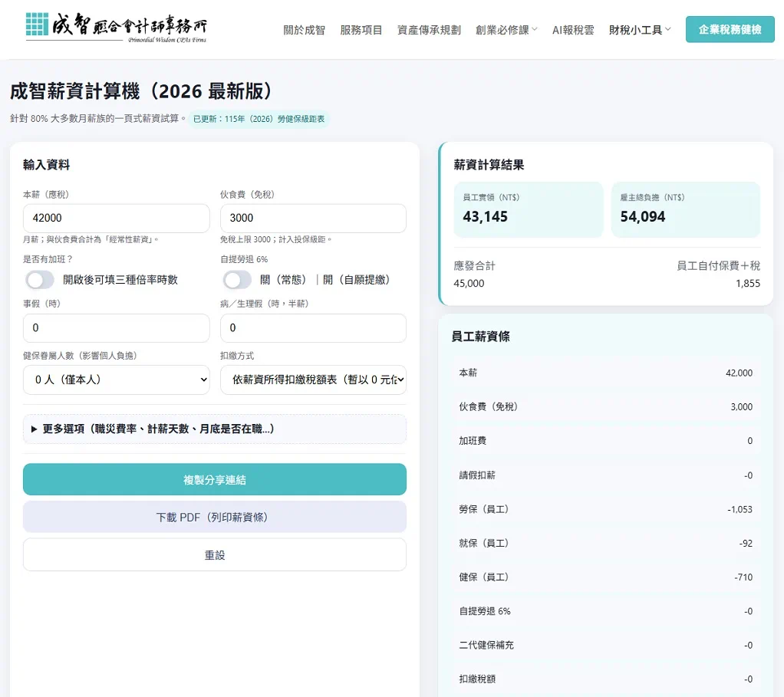Focus the 事假 (時) hours field
The image size is (784, 697).
[116, 327]
